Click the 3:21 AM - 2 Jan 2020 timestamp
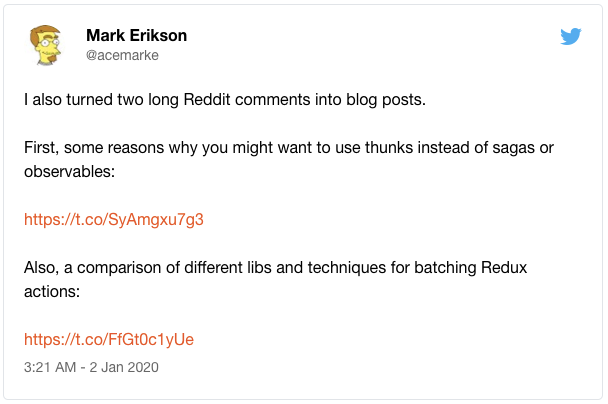Screen dimensions: 608x404 coord(91,367)
